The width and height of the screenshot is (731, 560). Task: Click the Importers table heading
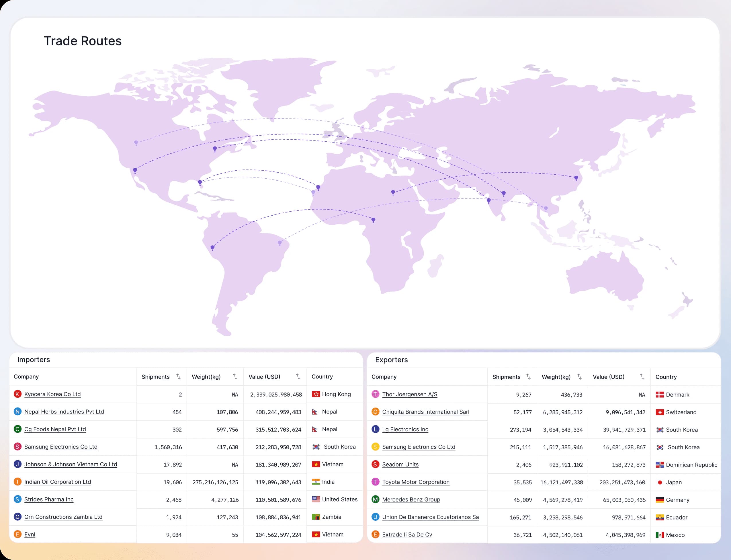point(34,359)
